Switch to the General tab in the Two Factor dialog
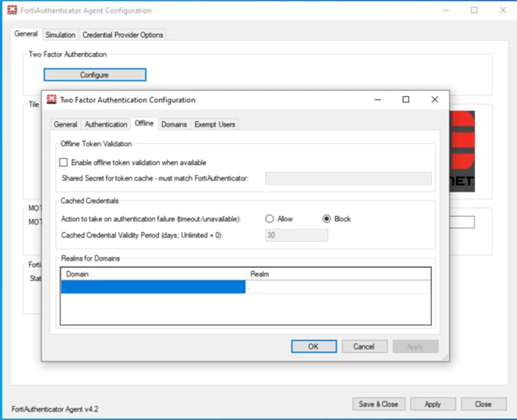The height and width of the screenshot is (420, 517). pyautogui.click(x=65, y=124)
